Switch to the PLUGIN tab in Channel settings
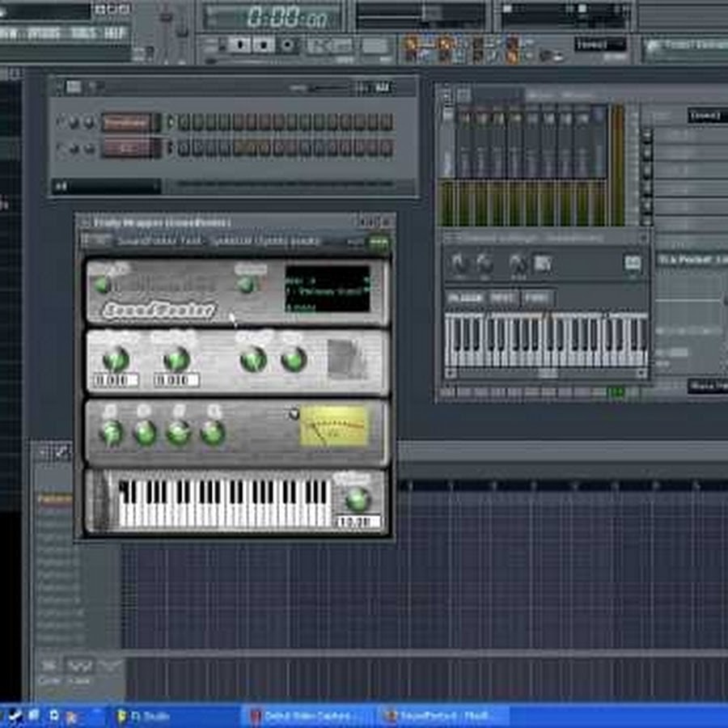Screen dimensions: 728x728 coord(465,298)
